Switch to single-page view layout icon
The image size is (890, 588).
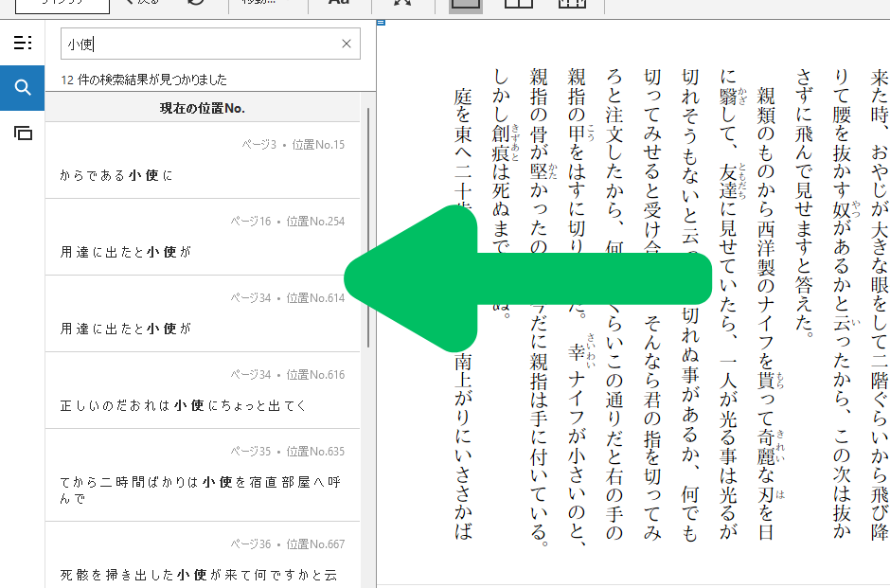tap(464, 5)
